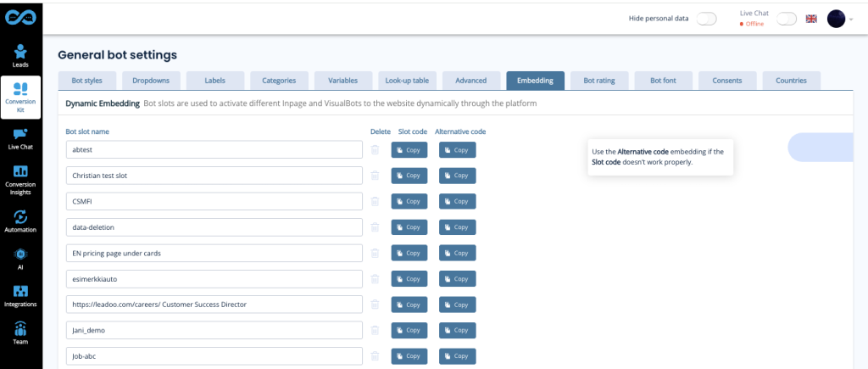Copy slot code for CSMFI
This screenshot has width=868, height=369.
[409, 201]
